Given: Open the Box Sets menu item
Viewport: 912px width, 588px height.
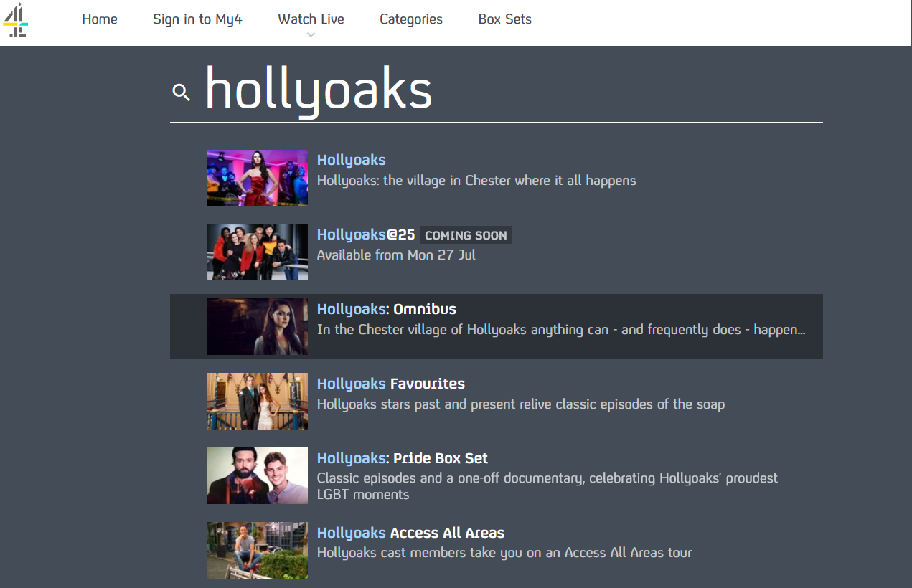Looking at the screenshot, I should coord(505,19).
